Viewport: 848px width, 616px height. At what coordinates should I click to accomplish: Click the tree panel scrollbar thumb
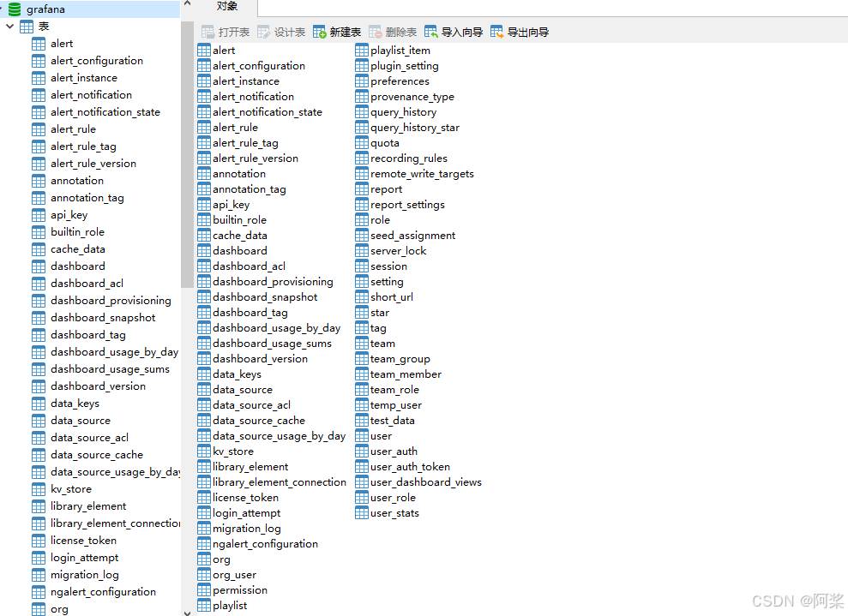tap(187, 154)
